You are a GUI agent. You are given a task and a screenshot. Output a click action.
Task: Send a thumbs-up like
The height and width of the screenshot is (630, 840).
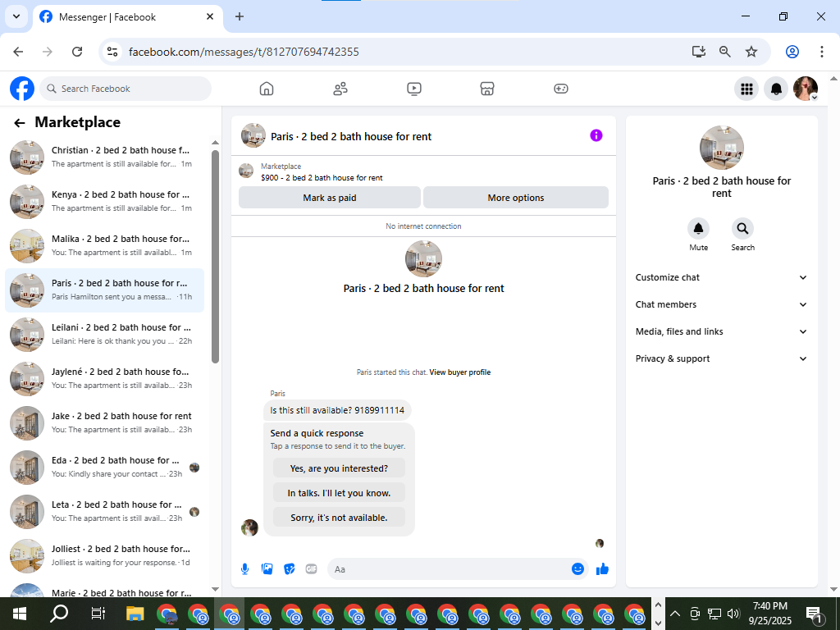tap(602, 569)
